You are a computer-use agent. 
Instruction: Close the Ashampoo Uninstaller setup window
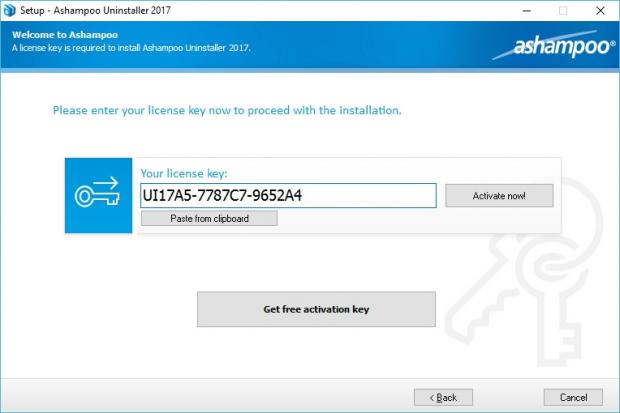click(601, 10)
